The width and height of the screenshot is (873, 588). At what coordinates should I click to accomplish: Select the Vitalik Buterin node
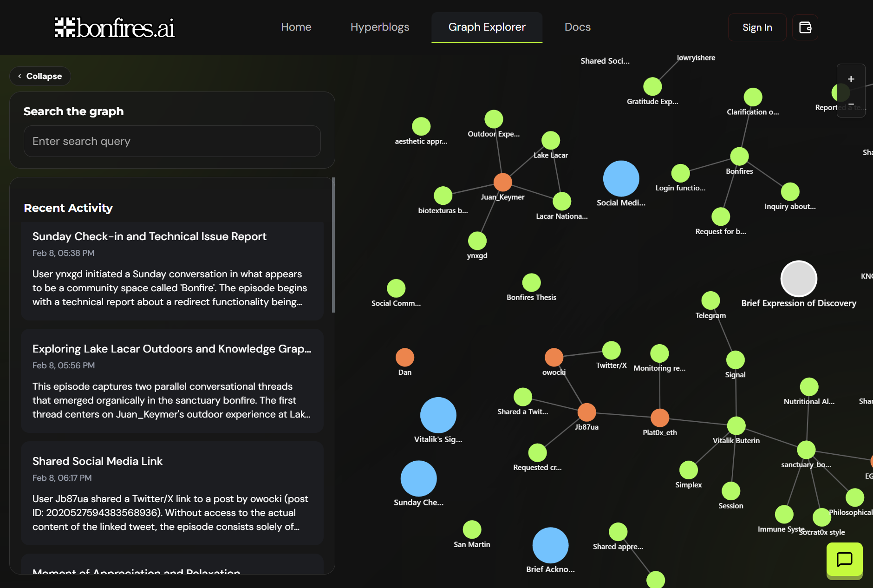tap(736, 426)
